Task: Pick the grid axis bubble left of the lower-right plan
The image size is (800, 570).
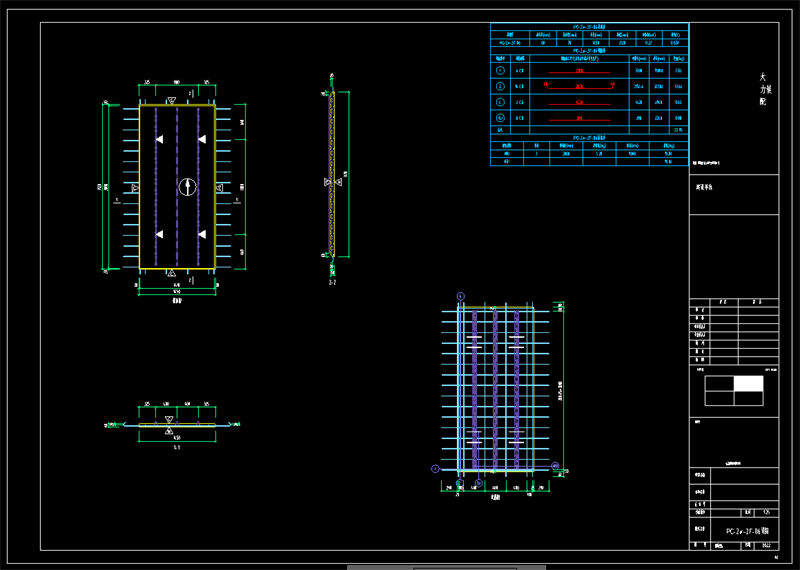Action: click(x=435, y=468)
